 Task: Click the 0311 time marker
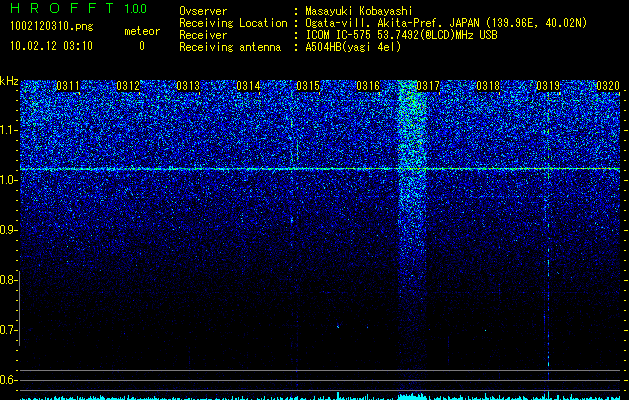click(x=68, y=86)
